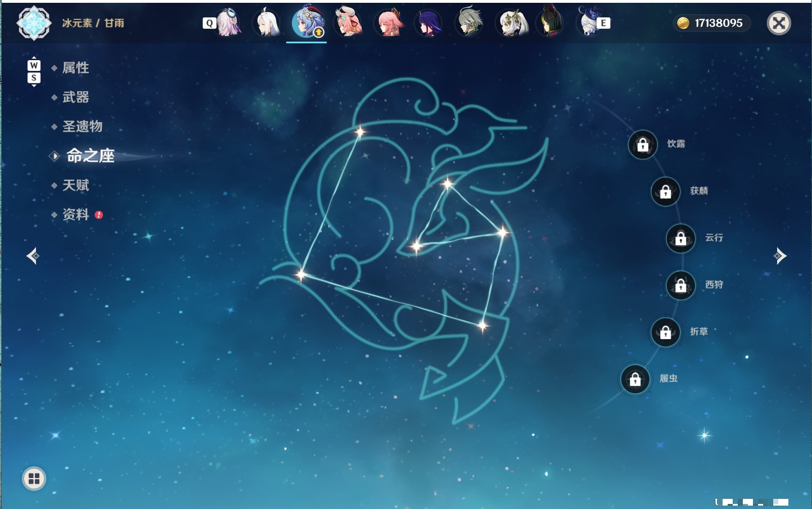
Task: Select the light-purple-haired character with goggles
Action: point(228,23)
